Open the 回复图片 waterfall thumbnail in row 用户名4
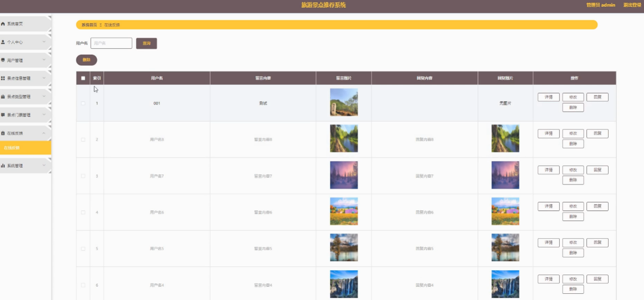Screen dimensions: 644x300 coord(505,284)
